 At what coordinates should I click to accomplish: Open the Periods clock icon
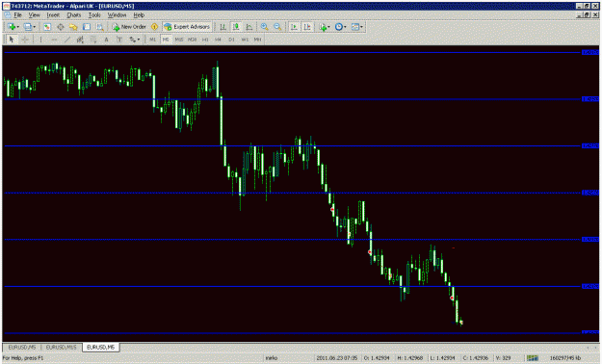(339, 27)
